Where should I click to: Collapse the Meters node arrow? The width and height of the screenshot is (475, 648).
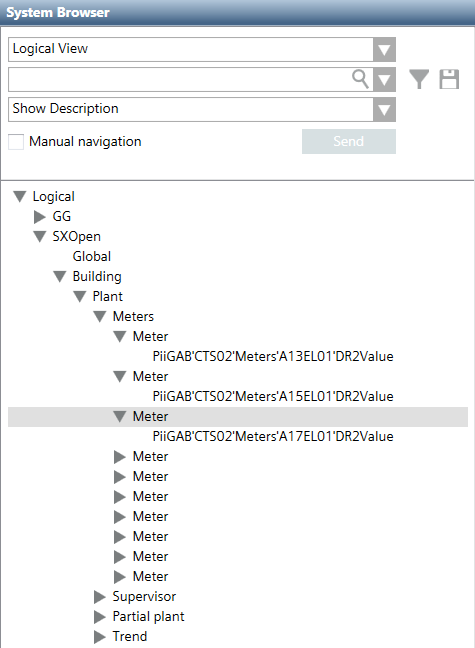(100, 317)
